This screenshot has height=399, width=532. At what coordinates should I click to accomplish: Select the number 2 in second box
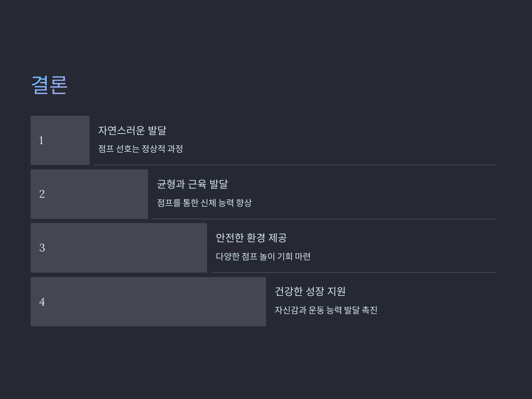pos(42,194)
